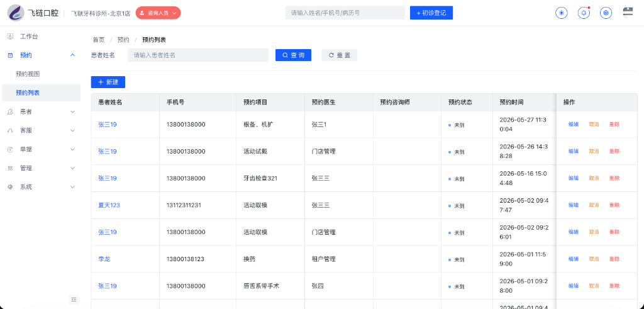Click the 预约 calendar icon in sidebar
644x309 pixels.
10,55
